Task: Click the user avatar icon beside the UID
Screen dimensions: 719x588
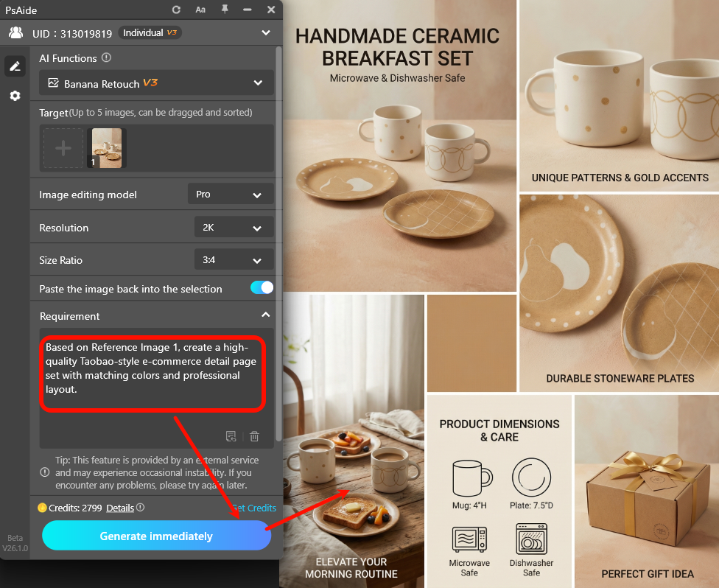Action: click(15, 32)
